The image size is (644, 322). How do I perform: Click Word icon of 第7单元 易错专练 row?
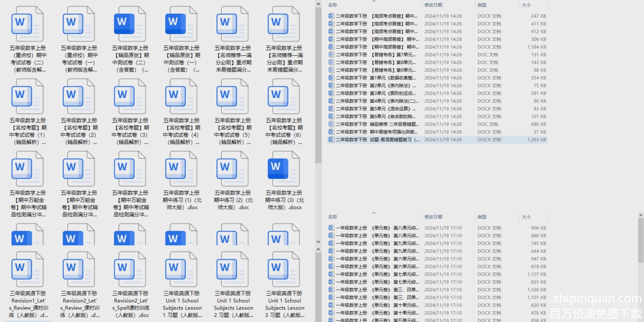(x=331, y=55)
